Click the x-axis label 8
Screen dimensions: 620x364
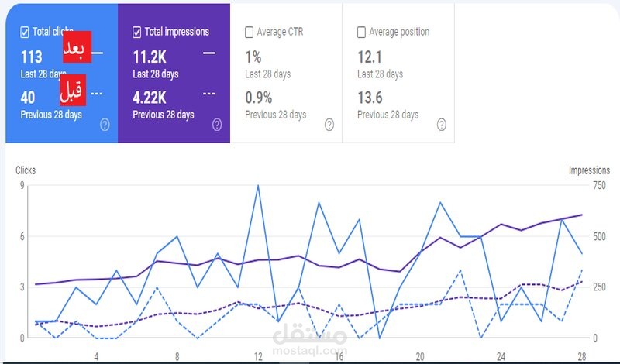[x=177, y=356]
